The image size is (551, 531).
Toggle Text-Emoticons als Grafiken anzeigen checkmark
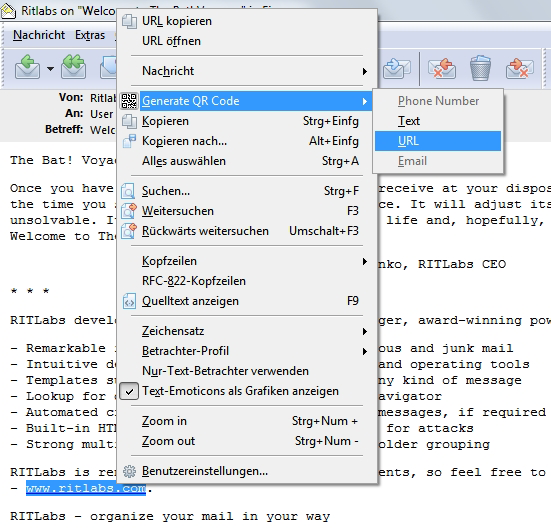[129, 391]
